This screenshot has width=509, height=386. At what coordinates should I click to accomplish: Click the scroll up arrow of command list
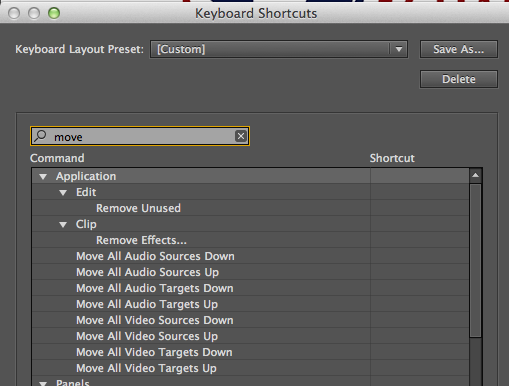click(475, 175)
